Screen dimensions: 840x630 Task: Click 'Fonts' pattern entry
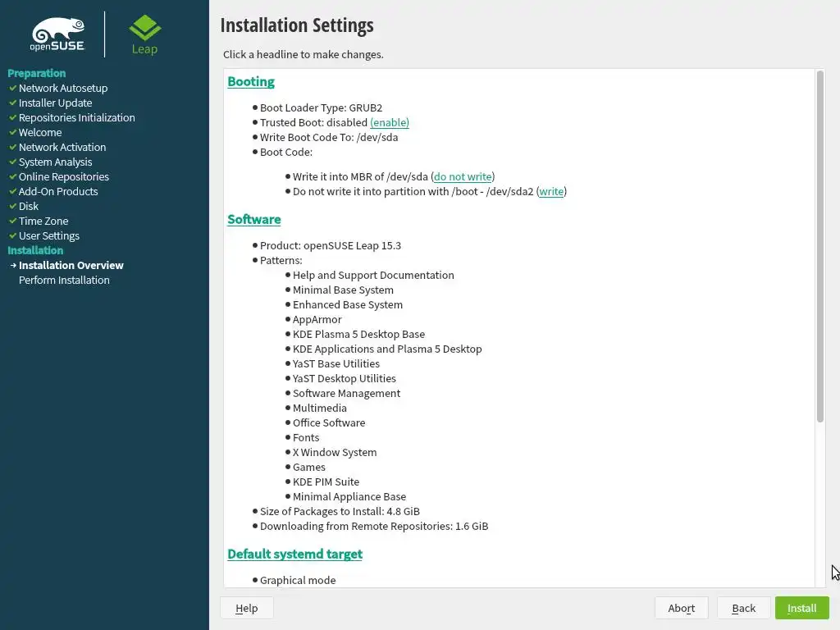[x=306, y=438]
